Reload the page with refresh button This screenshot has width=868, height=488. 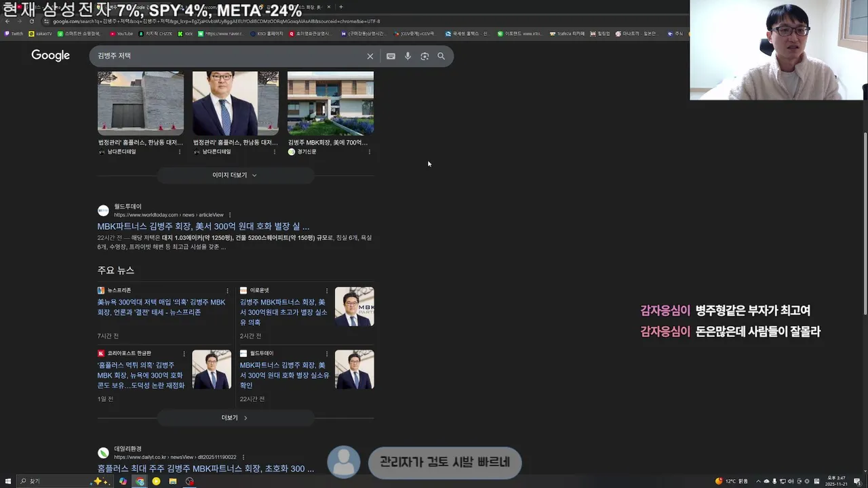coord(31,21)
